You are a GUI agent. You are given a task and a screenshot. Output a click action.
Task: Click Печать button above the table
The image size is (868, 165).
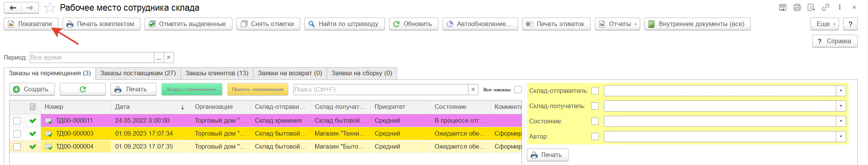(134, 89)
